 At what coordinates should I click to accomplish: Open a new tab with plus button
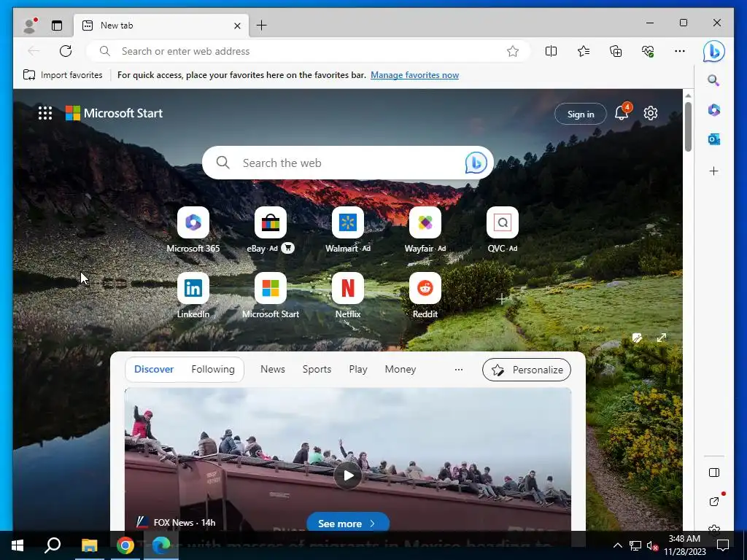tap(262, 26)
